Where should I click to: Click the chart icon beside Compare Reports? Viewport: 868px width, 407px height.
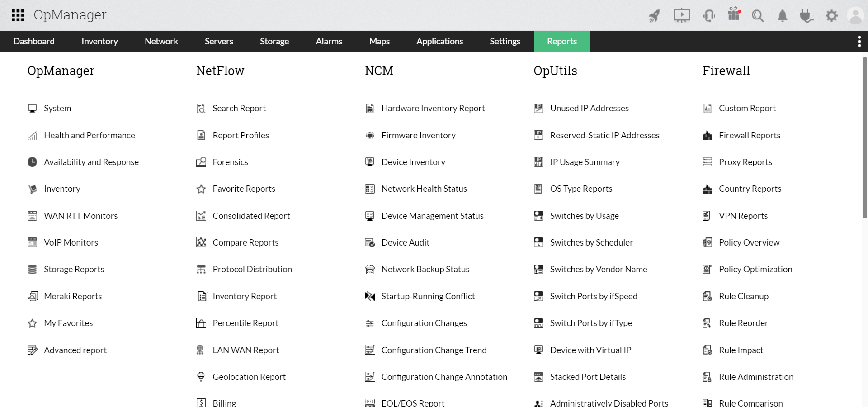201,242
